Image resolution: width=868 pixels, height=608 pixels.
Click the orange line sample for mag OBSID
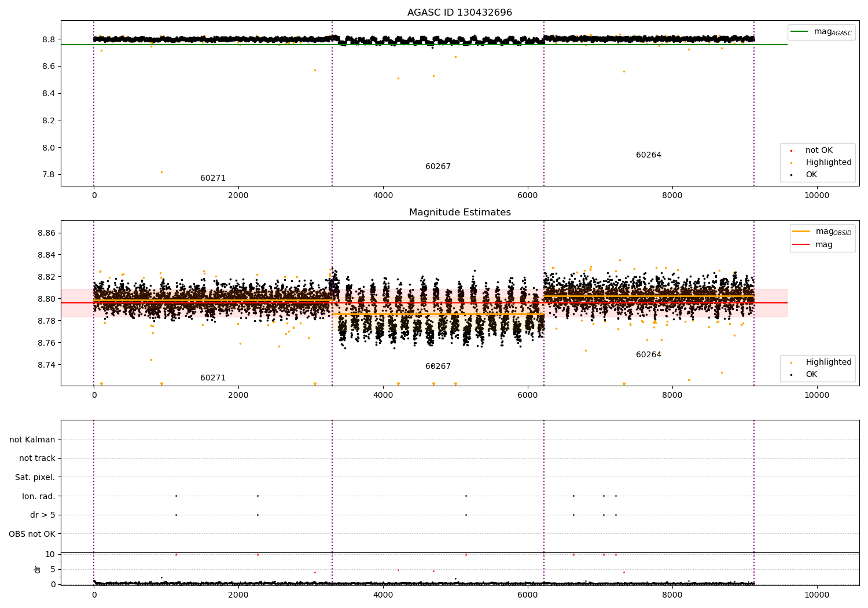click(x=801, y=232)
